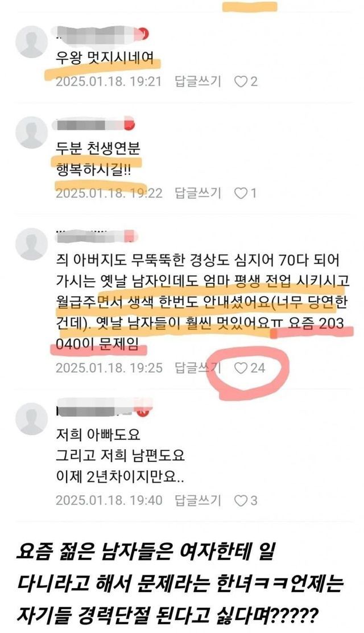Click the red badge beside first username
Viewport: 364px width, 633px height.
[144, 34]
